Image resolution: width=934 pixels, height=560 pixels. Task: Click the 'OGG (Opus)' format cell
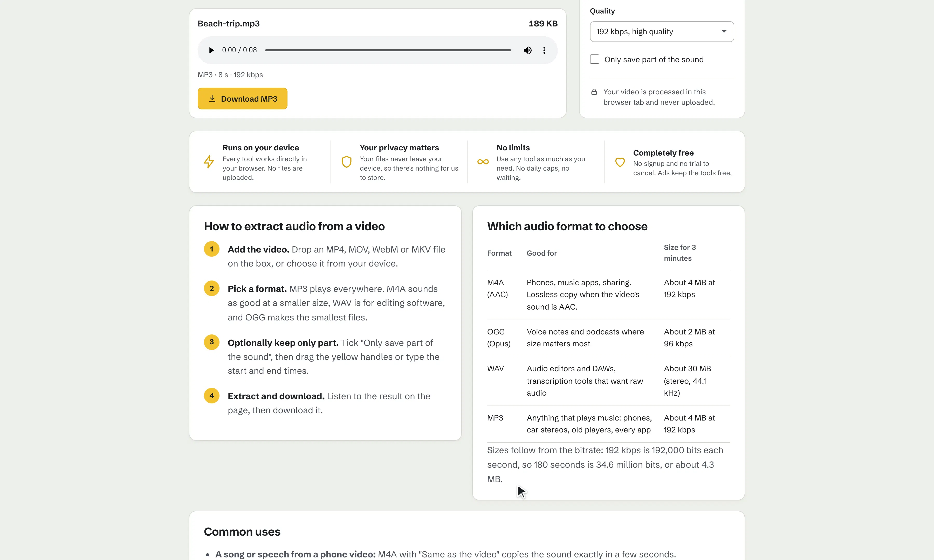[x=499, y=338]
